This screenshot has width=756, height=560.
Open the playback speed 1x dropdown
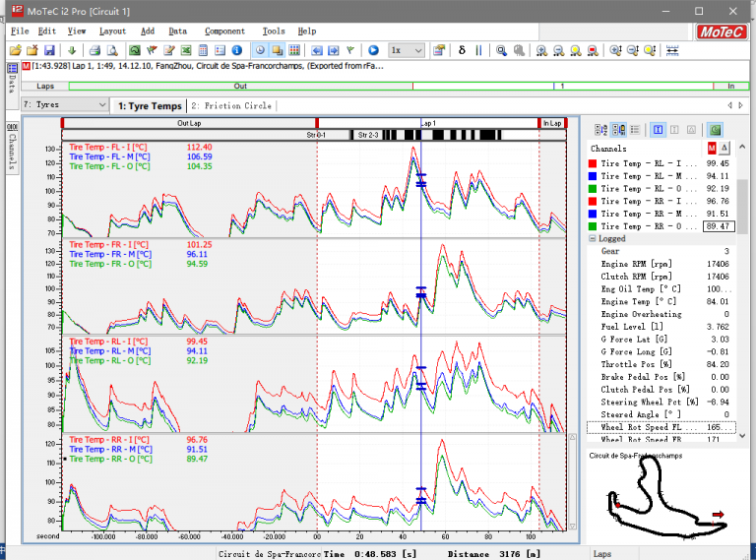click(x=407, y=50)
